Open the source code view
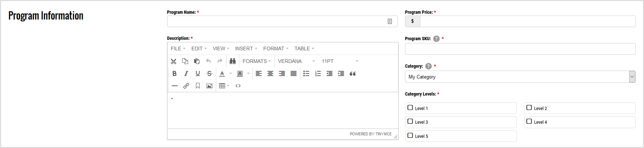 point(238,86)
